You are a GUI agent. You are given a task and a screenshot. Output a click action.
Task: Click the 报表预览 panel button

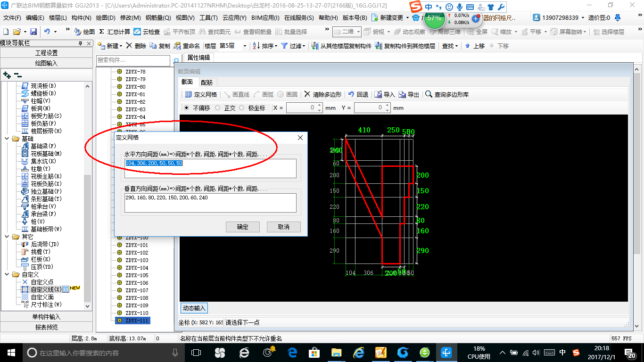click(46, 327)
